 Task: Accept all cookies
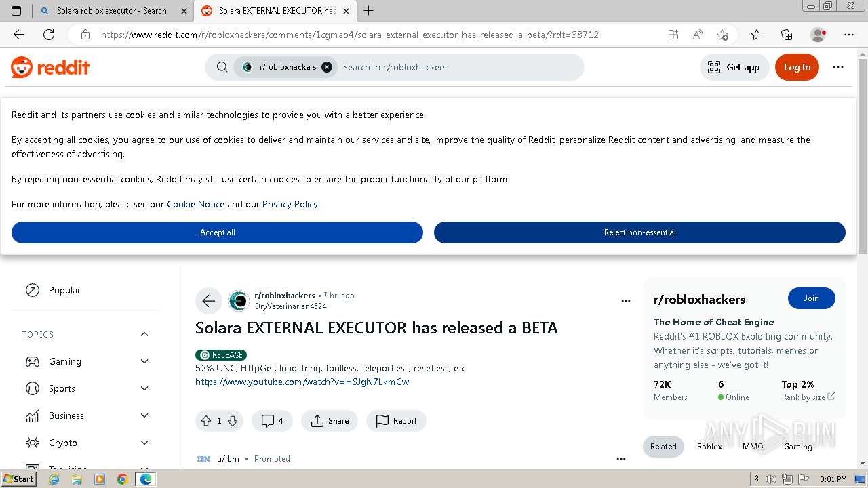pyautogui.click(x=217, y=232)
